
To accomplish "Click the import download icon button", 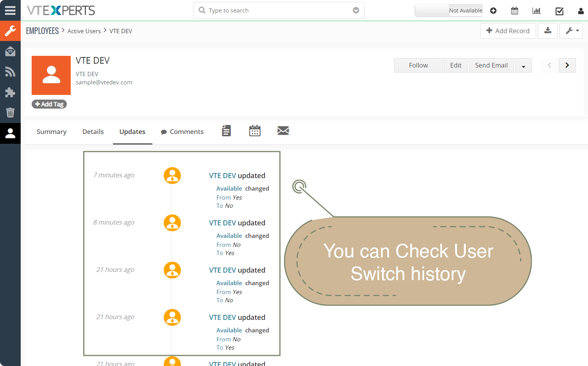I will (548, 30).
